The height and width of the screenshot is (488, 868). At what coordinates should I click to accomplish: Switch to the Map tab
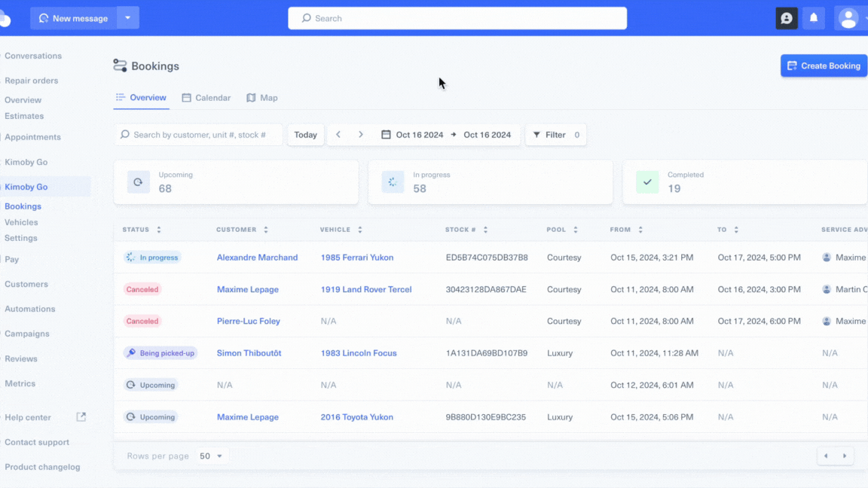[262, 98]
